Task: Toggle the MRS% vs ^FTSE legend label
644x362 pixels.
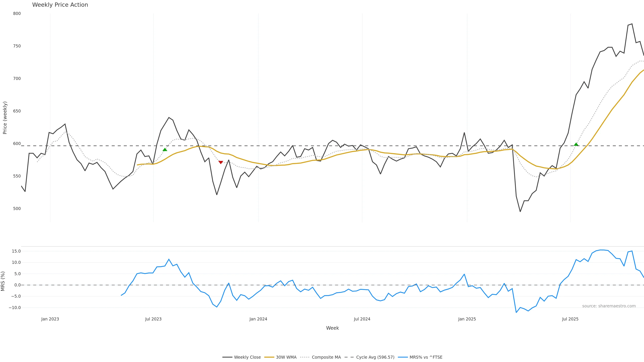Action: coord(426,357)
